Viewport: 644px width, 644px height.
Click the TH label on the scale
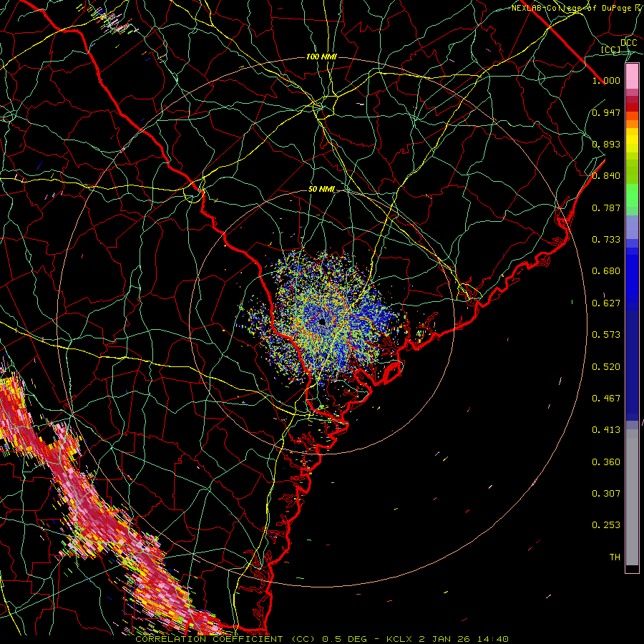pyautogui.click(x=615, y=557)
